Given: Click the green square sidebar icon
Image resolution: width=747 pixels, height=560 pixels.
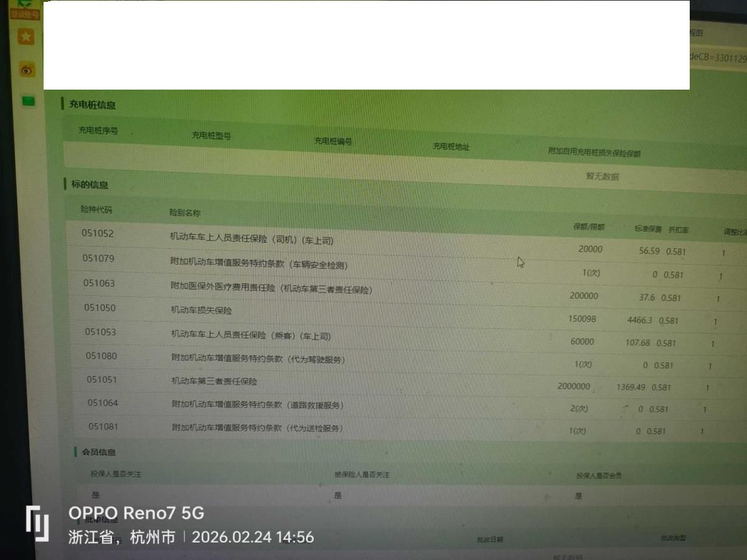Looking at the screenshot, I should (x=29, y=101).
